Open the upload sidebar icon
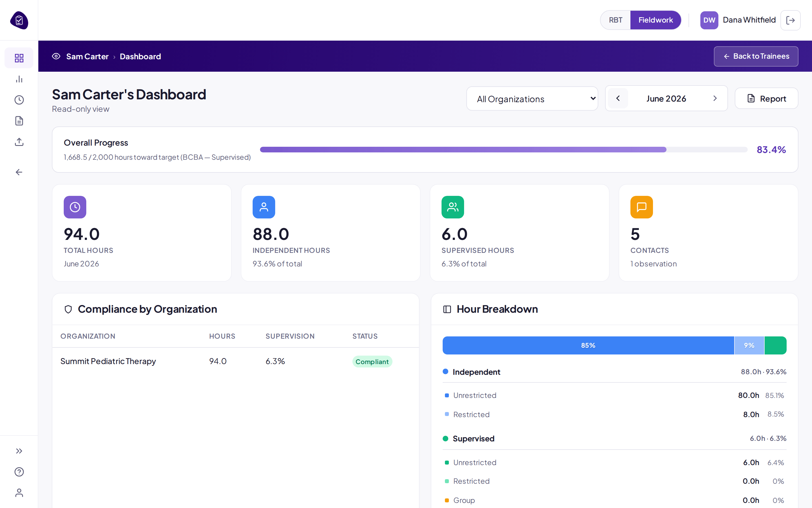The image size is (812, 508). point(19,142)
